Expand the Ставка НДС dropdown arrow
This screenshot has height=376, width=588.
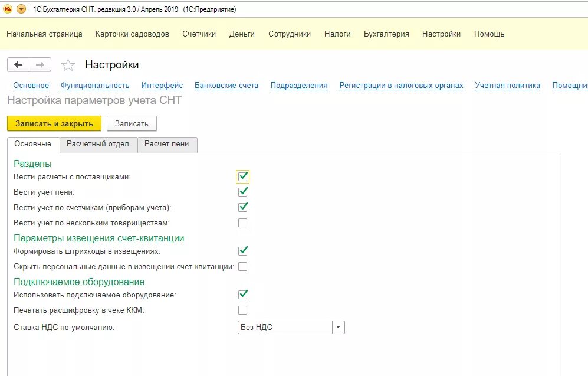tap(339, 327)
